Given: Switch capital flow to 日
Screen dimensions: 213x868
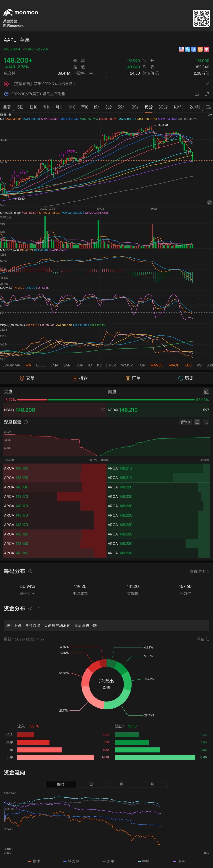Looking at the screenshot, I should (x=91, y=784).
